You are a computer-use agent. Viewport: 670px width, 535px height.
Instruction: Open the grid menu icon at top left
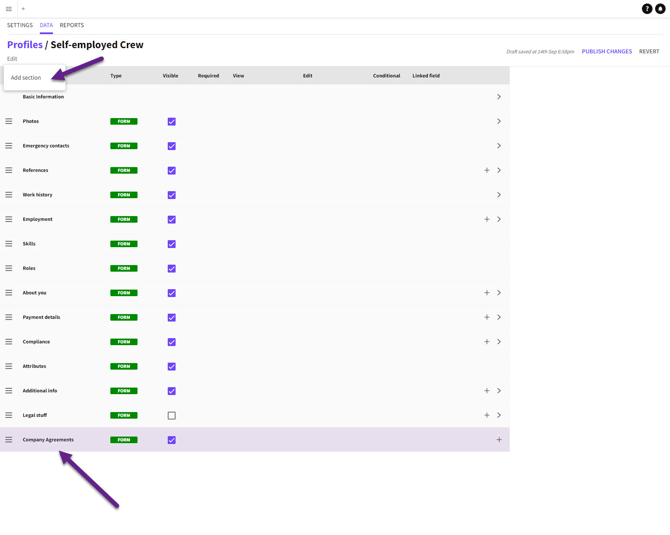[x=9, y=9]
